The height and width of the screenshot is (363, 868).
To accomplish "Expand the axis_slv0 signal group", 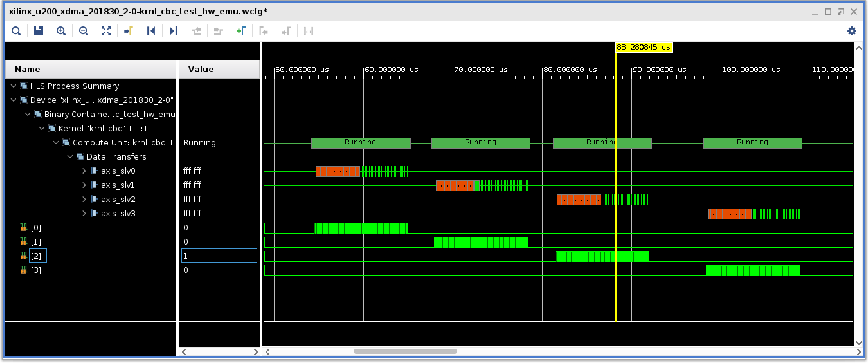I will tap(85, 171).
